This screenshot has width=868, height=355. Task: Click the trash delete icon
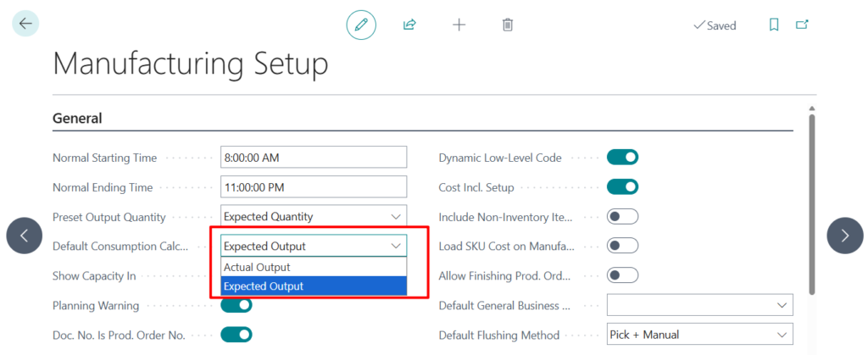(507, 25)
